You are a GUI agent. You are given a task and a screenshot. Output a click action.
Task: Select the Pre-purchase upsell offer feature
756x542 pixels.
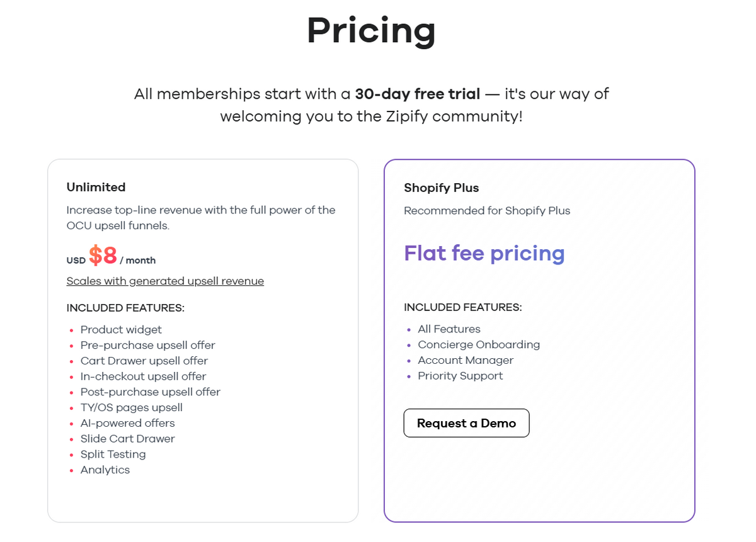click(x=147, y=345)
